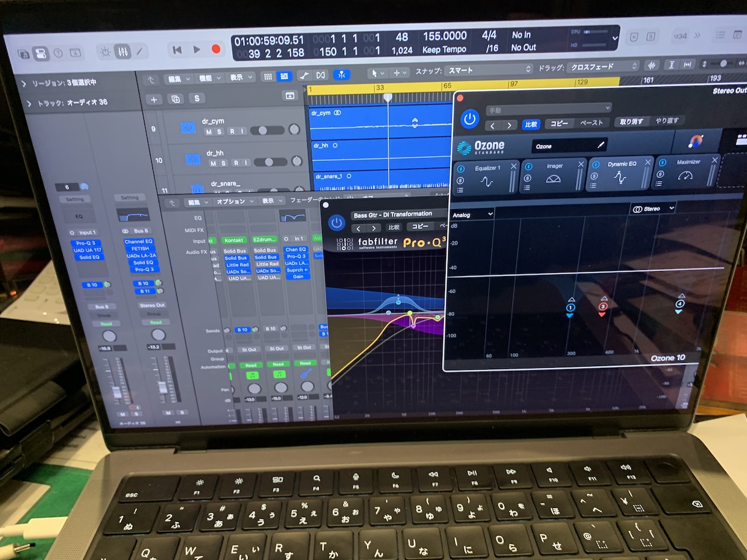This screenshot has height=560, width=747.
Task: Open the Toolbar toggle download-tray icon
Action: tap(75, 53)
